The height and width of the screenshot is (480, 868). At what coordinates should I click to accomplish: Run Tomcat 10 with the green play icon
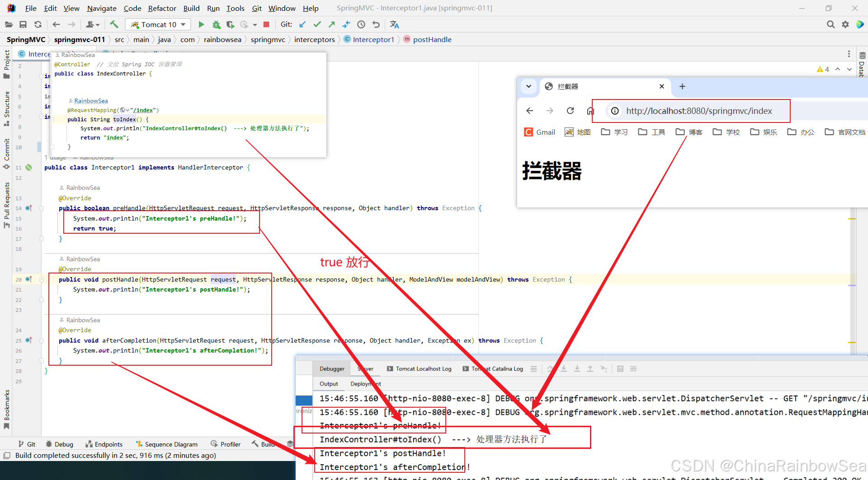202,24
